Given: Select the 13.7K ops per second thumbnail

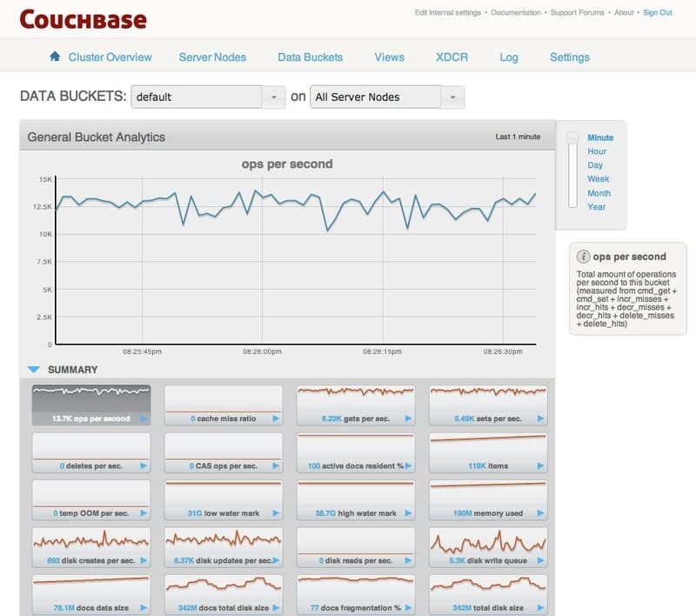Looking at the screenshot, I should (91, 405).
